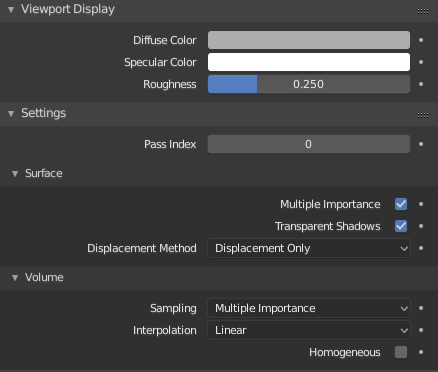Click the animate dot beside Sampling dropdown
The width and height of the screenshot is (438, 372).
coord(421,308)
